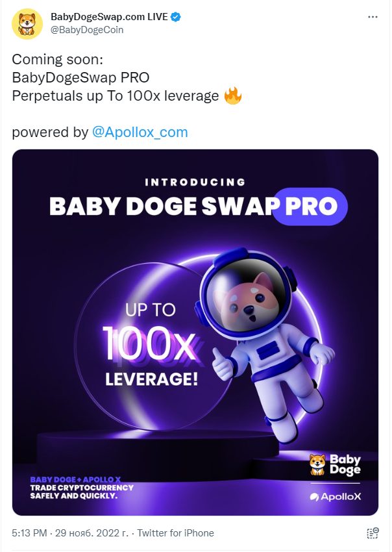Open the BabyDogeCoin profile avatar
This screenshot has height=552, width=392.
[27, 23]
